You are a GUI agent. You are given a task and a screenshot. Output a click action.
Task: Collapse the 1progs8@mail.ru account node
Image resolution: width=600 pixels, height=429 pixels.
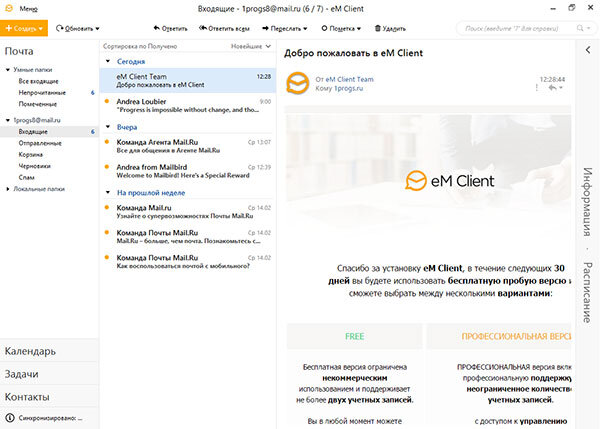click(8, 120)
